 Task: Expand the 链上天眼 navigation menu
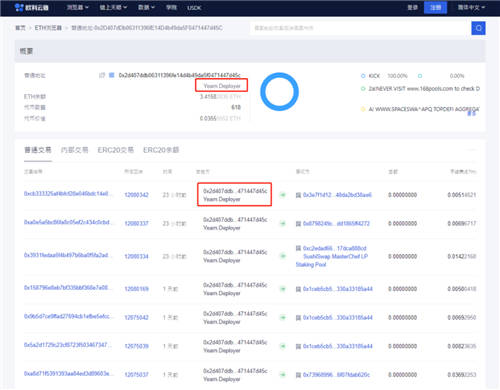(113, 7)
